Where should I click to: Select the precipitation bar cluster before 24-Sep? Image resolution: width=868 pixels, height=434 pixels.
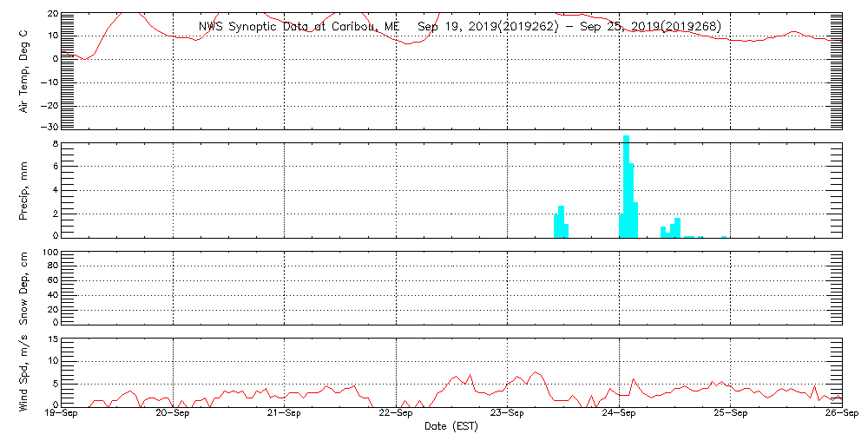pos(561,223)
